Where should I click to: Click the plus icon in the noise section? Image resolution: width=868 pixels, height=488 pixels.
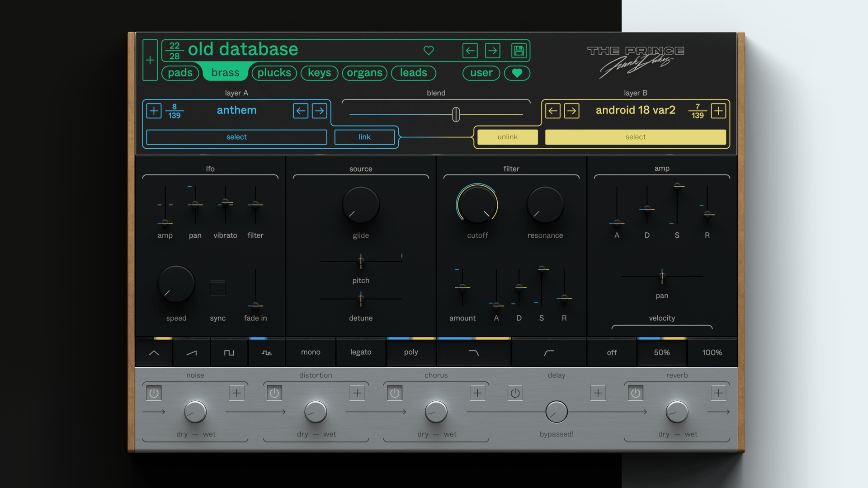[236, 393]
